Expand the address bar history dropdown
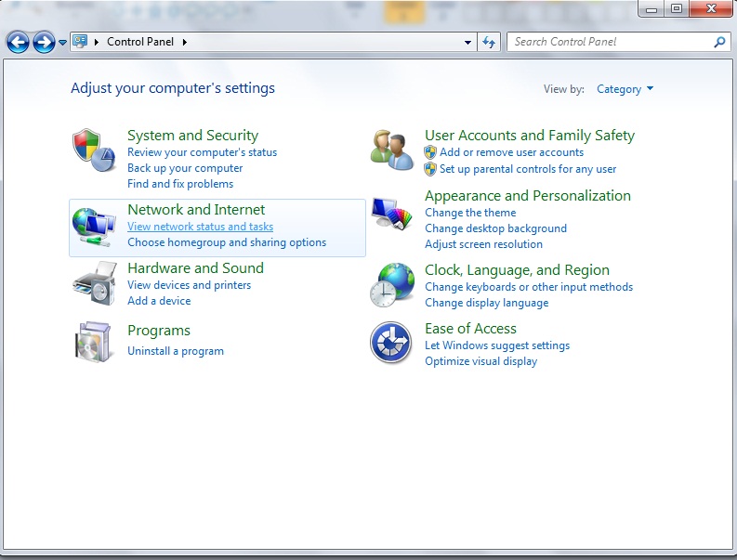 point(467,43)
